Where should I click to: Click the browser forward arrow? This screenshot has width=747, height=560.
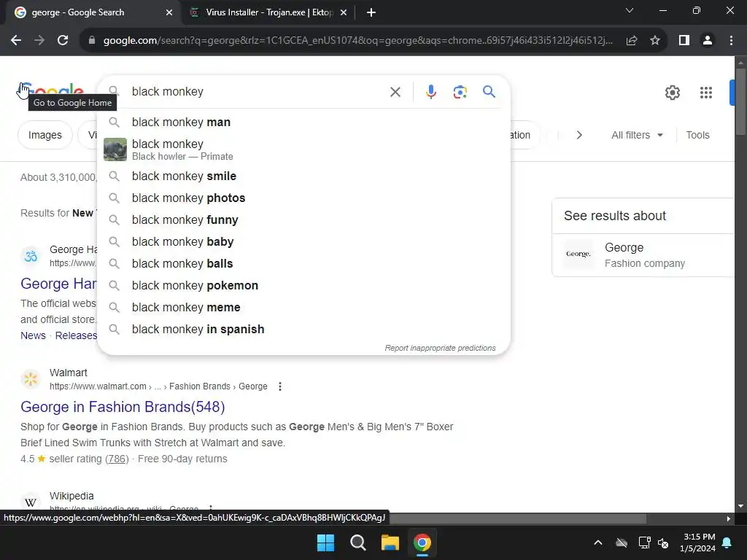click(x=39, y=41)
